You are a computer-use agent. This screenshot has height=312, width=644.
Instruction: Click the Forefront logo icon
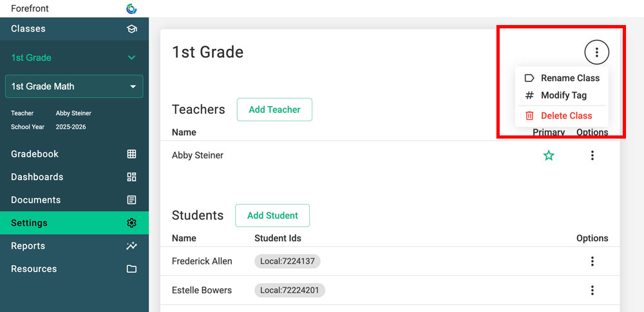[x=131, y=8]
